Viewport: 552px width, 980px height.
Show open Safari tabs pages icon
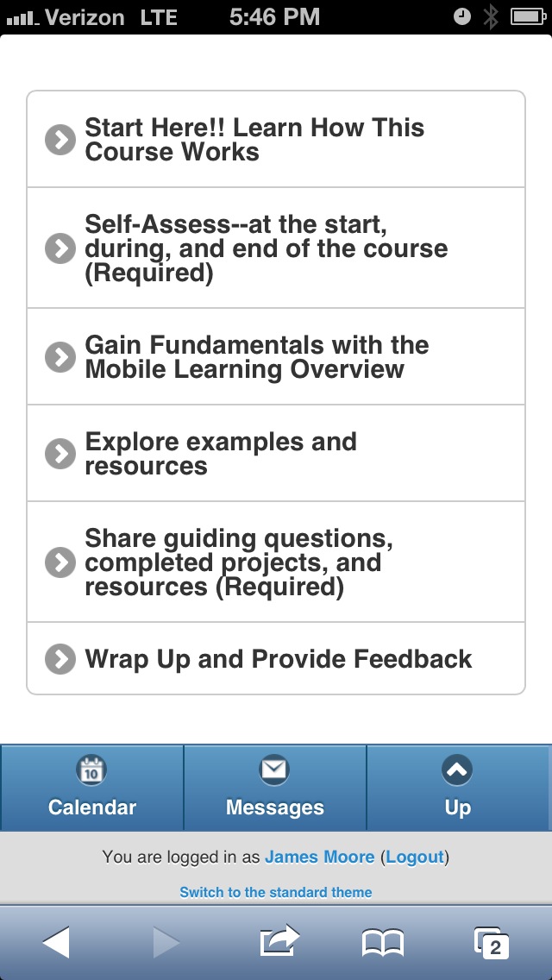click(492, 943)
